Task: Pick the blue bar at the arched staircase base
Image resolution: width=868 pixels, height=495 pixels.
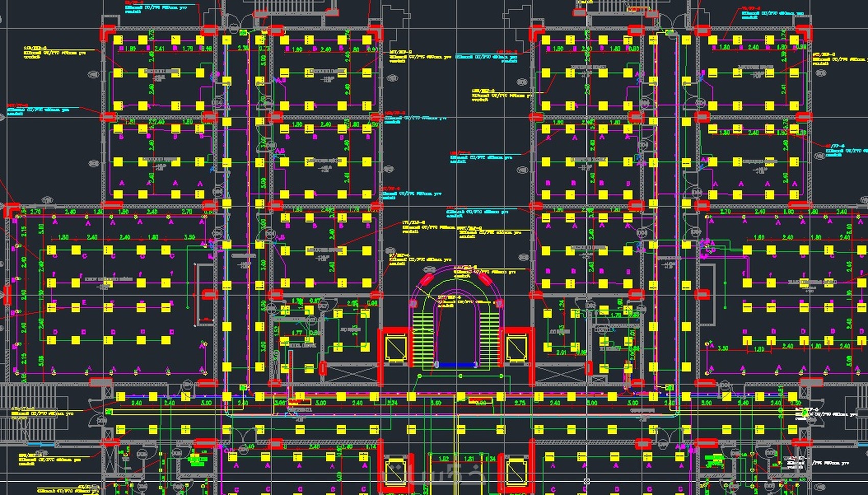Action: [x=456, y=365]
